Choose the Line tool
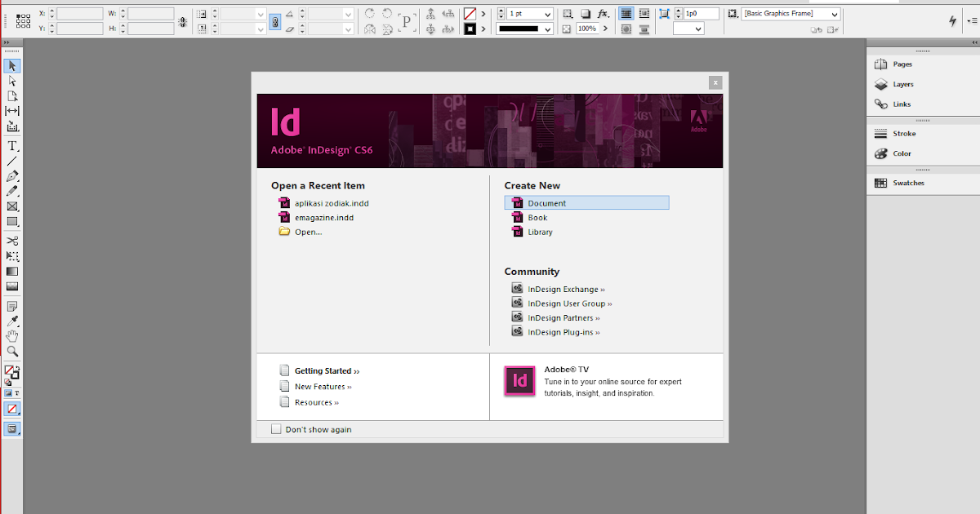This screenshot has width=980, height=514. click(12, 161)
